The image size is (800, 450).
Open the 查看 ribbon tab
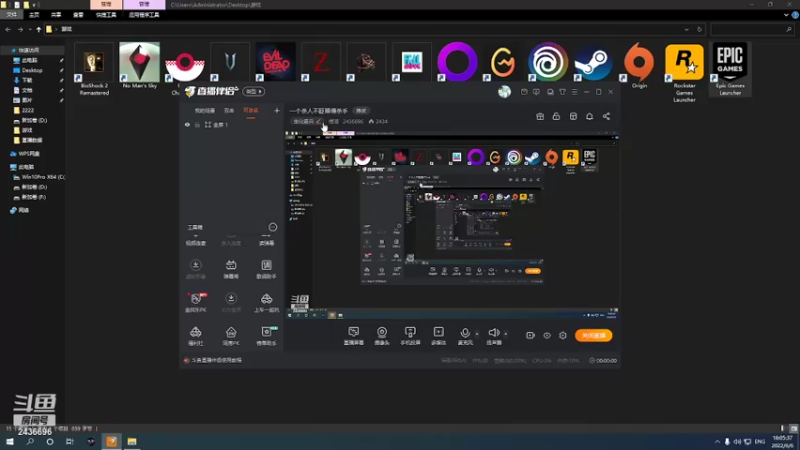(x=78, y=15)
